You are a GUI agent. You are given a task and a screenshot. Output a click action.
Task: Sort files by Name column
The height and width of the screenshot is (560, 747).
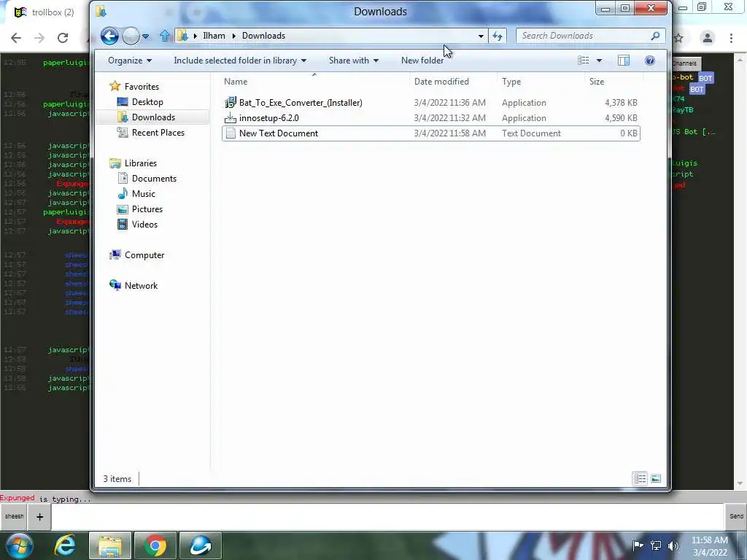coord(314,82)
